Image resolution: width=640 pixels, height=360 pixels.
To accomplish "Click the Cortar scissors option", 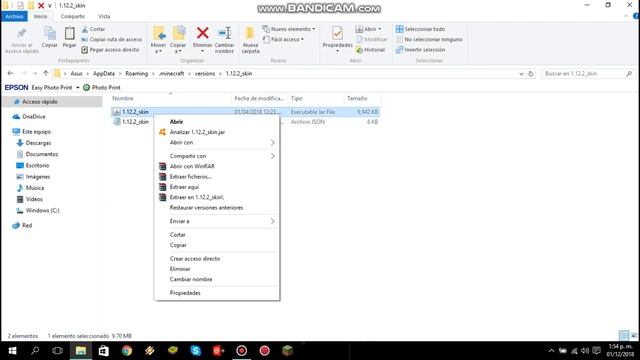I will 93,29.
